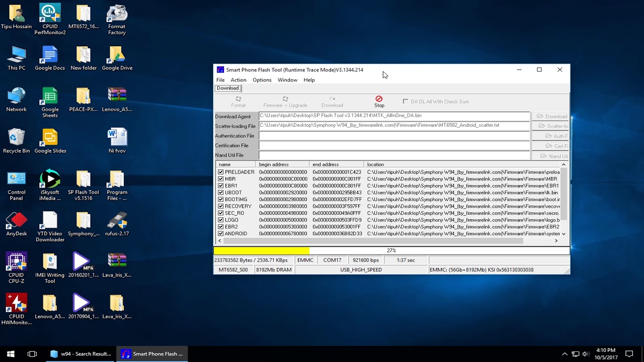Screen dimensions: 644x362
Task: Click the Download toolbar icon
Action: click(x=332, y=102)
